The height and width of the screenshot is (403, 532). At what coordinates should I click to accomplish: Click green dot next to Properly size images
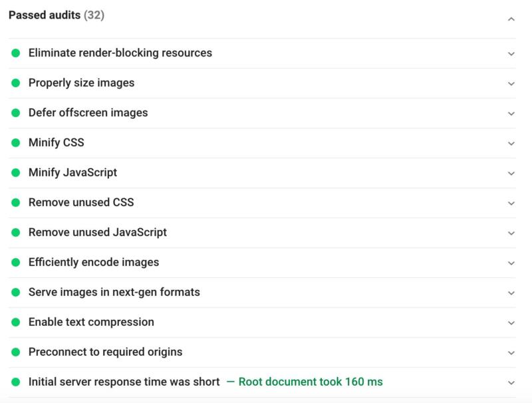tap(16, 83)
